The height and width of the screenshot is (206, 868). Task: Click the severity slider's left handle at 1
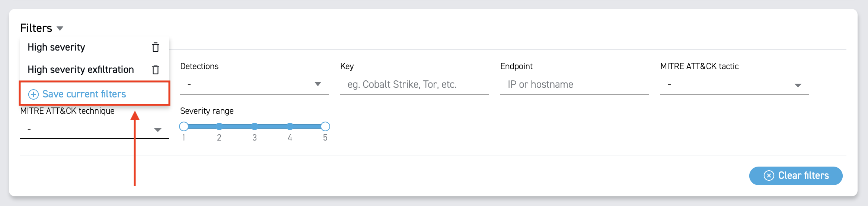184,126
